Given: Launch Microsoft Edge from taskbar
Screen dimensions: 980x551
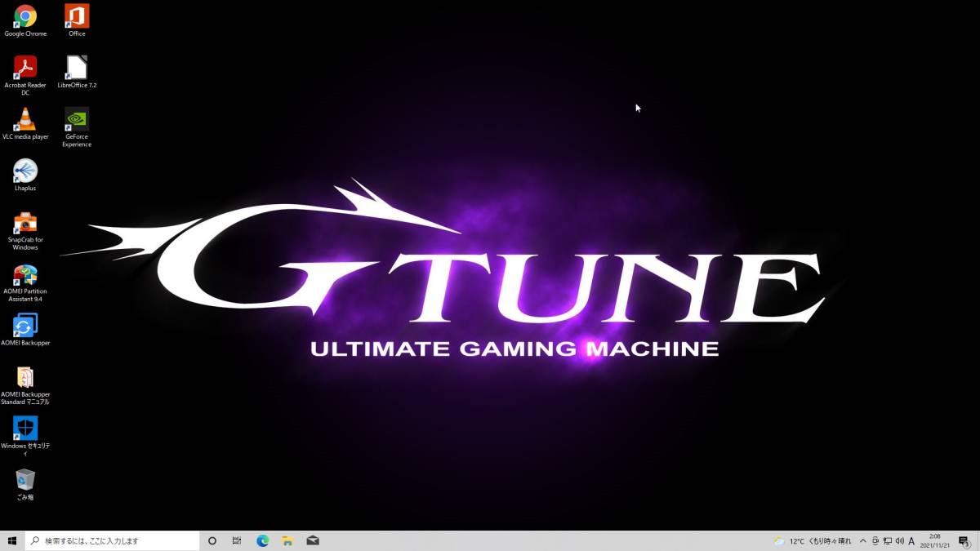Looking at the screenshot, I should click(263, 540).
